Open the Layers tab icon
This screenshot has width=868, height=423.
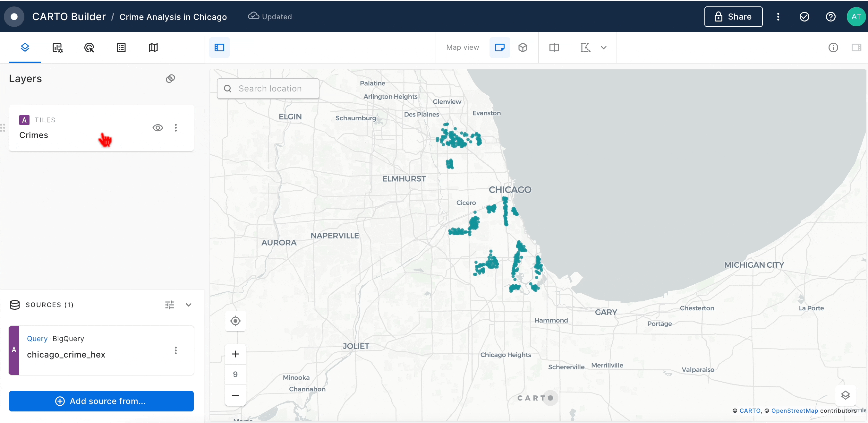click(25, 47)
